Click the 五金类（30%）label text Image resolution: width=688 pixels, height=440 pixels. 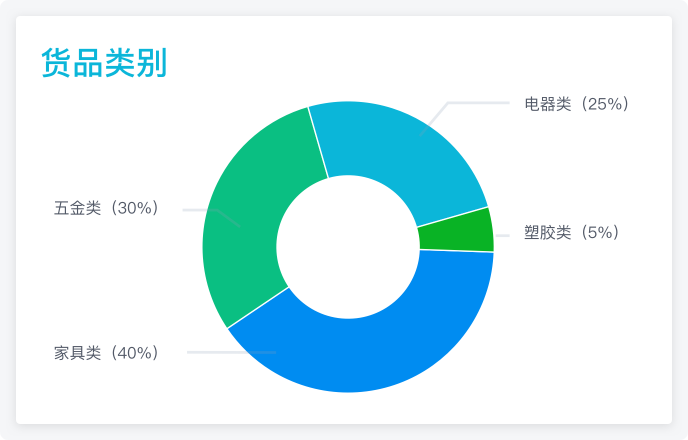pos(107,208)
